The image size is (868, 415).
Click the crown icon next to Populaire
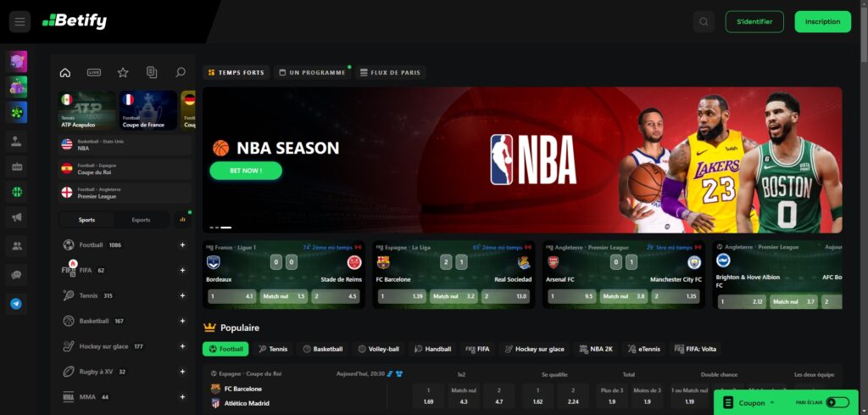[209, 328]
